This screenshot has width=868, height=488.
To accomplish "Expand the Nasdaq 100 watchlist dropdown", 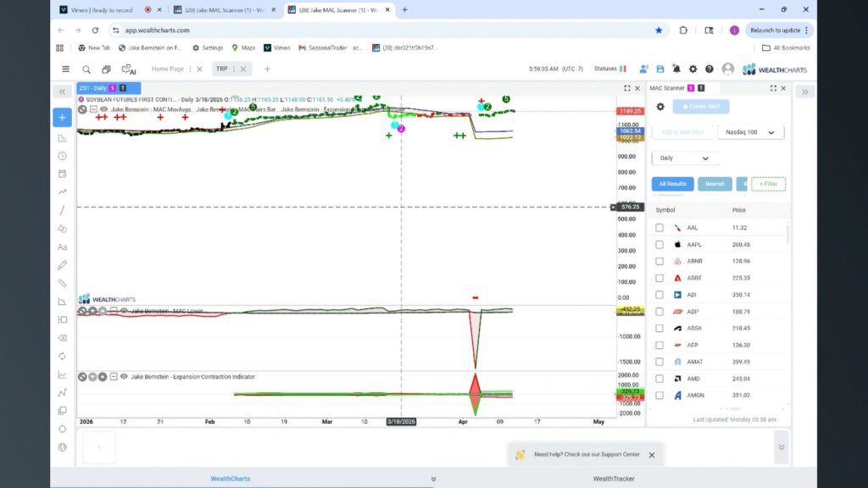I will click(750, 132).
